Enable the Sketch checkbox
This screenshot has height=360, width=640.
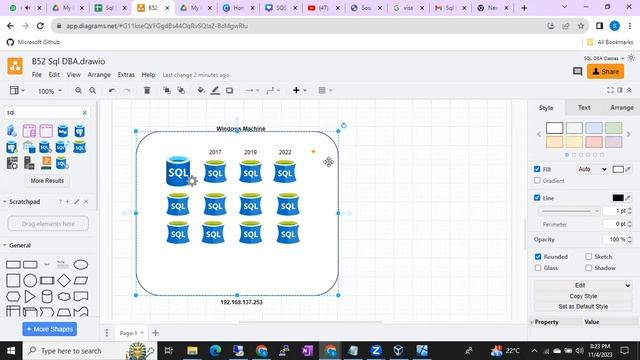coord(589,257)
